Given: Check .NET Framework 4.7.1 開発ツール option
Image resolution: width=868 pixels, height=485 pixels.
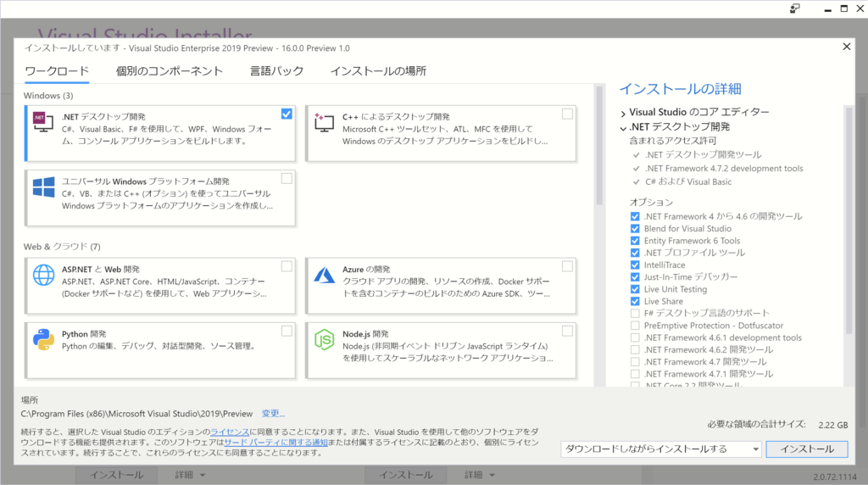Looking at the screenshot, I should 635,374.
